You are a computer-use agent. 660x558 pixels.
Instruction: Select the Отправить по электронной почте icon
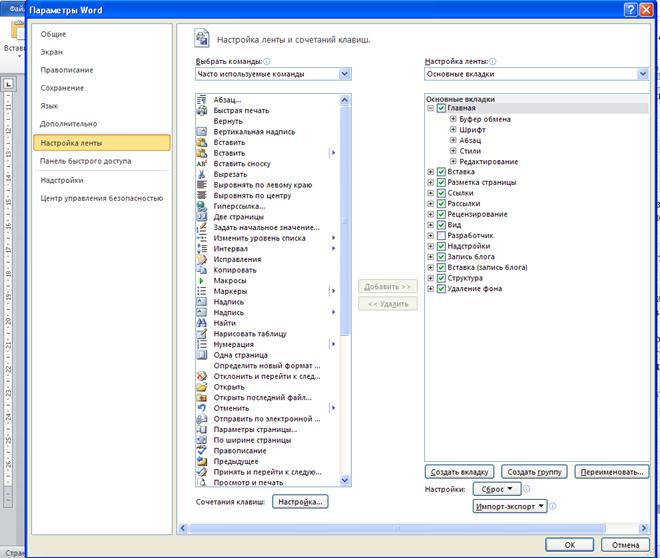(202, 419)
